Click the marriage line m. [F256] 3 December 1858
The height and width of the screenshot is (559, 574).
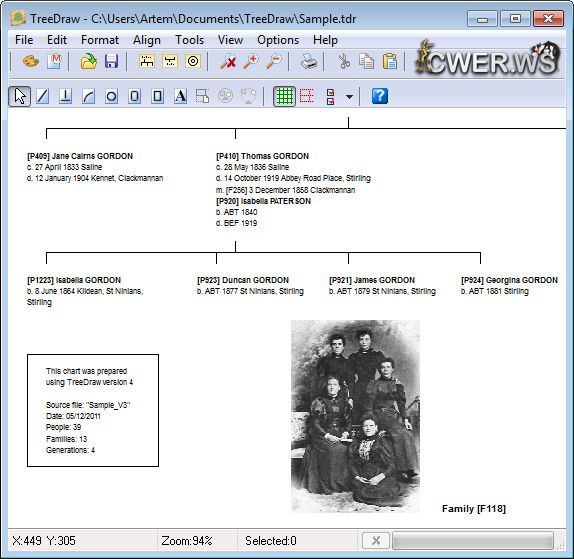(x=285, y=190)
